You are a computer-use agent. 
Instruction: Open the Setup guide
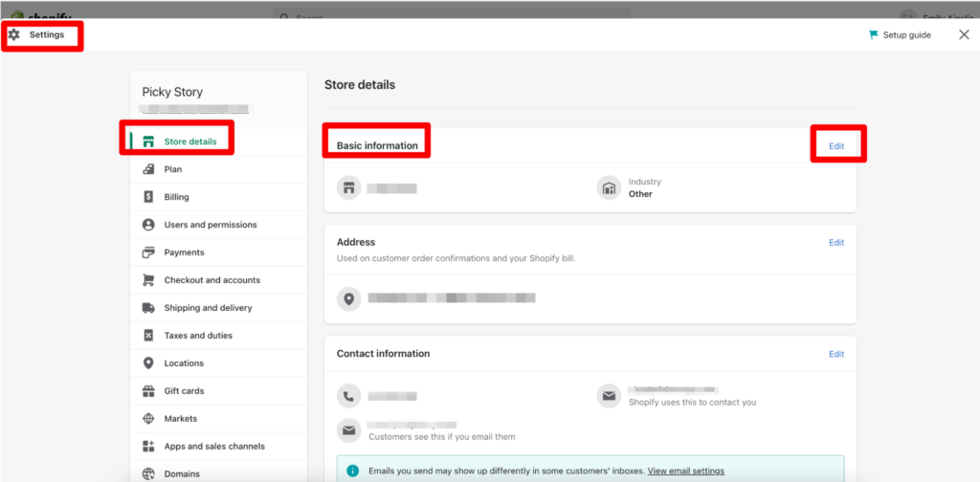tap(900, 35)
